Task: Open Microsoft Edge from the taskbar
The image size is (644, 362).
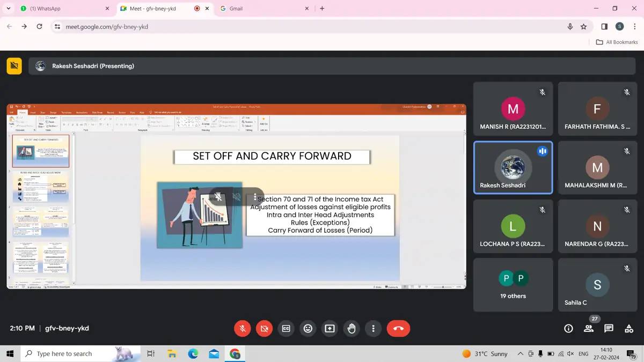Action: [193, 353]
